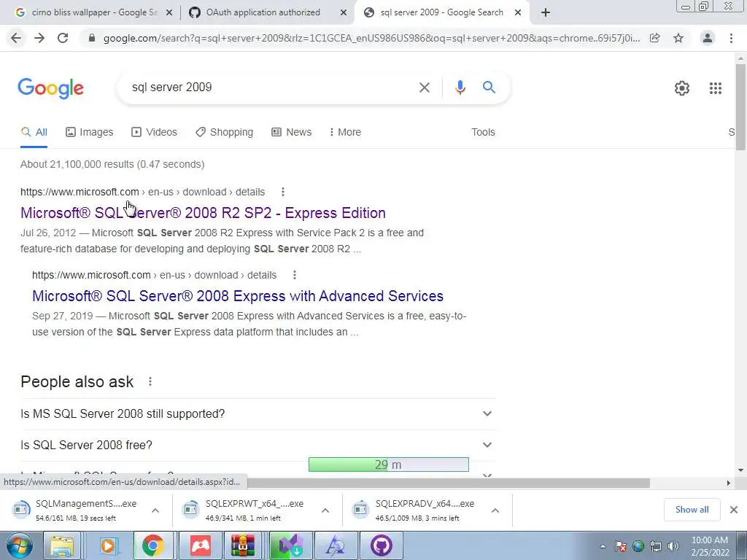Screen dimensions: 747x560
Task: Open the More search filters menu
Action: (345, 133)
